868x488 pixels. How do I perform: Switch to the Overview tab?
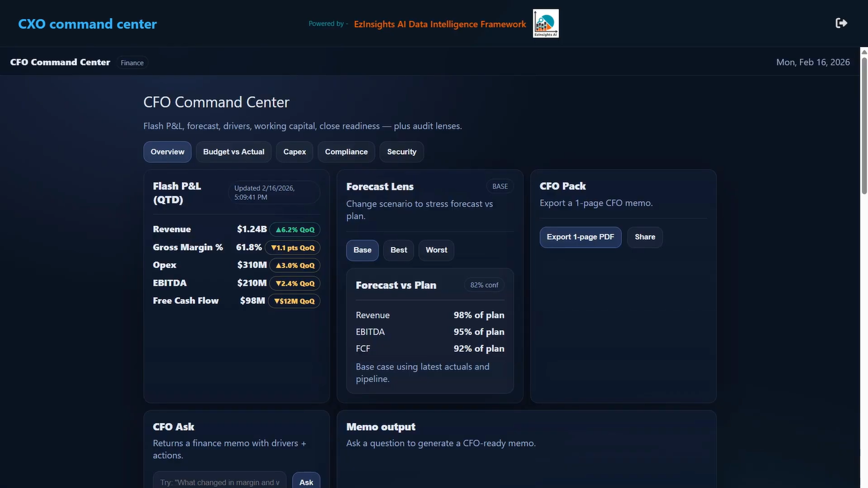coord(167,152)
